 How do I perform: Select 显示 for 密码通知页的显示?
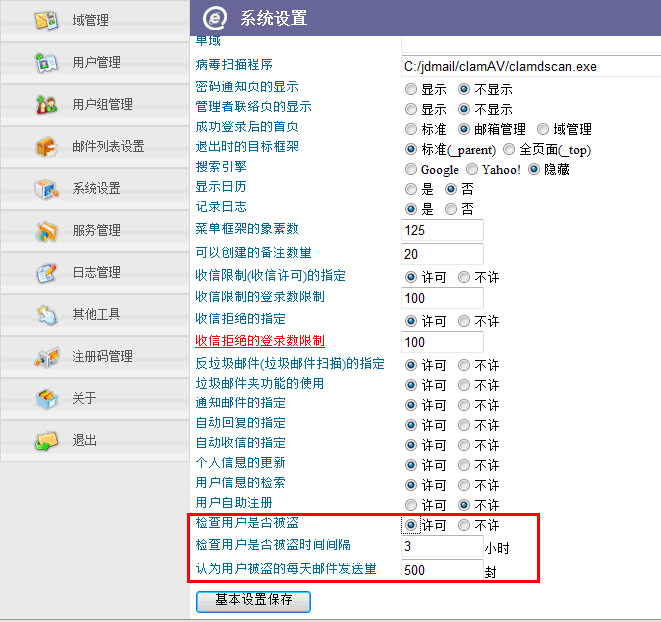[x=411, y=89]
